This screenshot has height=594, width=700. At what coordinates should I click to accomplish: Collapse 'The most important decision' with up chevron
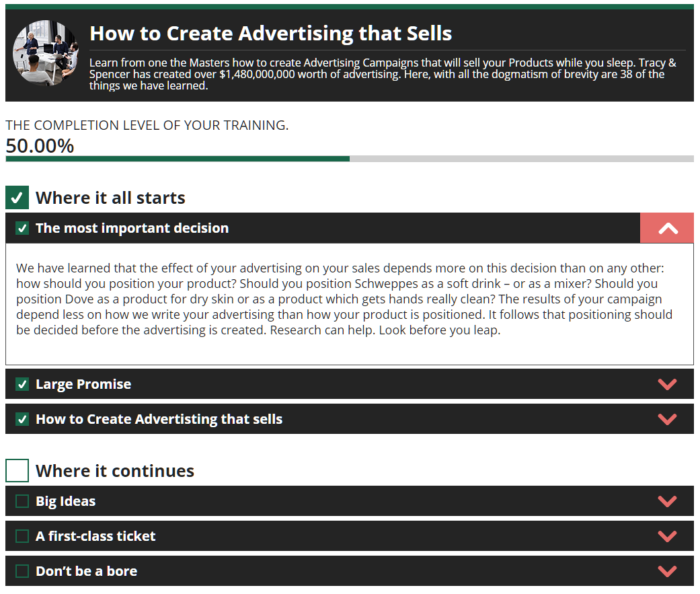click(667, 229)
